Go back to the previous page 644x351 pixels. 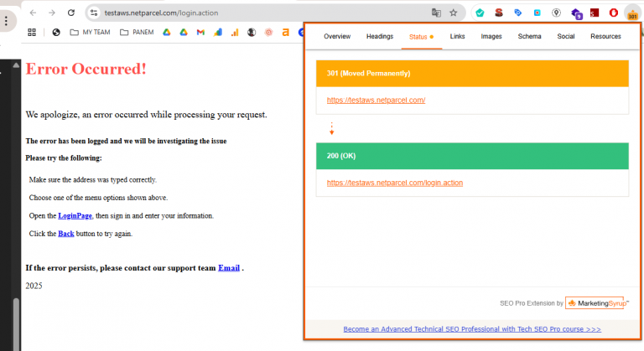pos(33,13)
